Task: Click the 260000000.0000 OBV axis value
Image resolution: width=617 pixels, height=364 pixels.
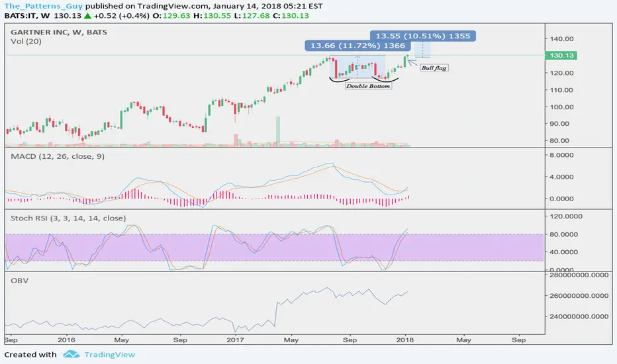Action: pos(579,296)
